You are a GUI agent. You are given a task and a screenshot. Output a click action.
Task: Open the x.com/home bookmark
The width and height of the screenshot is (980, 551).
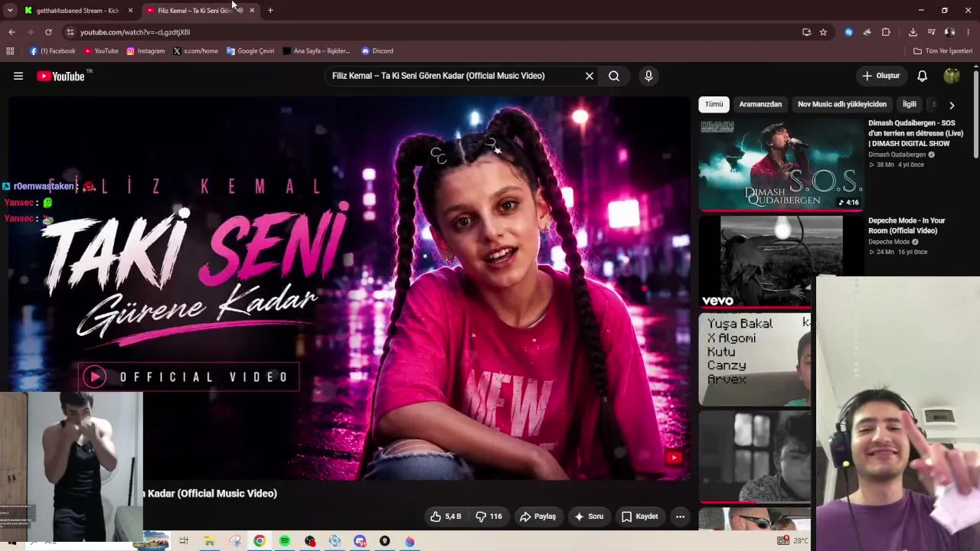click(x=195, y=51)
